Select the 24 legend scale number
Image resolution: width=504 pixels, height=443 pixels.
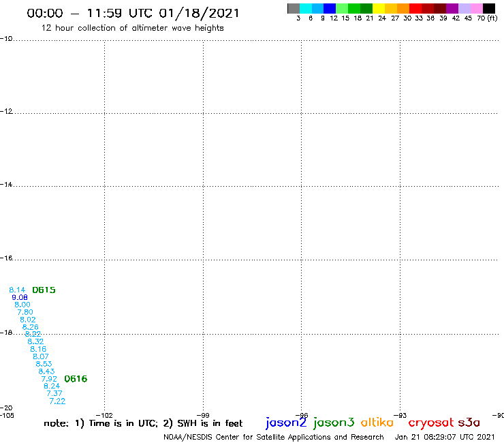click(382, 18)
